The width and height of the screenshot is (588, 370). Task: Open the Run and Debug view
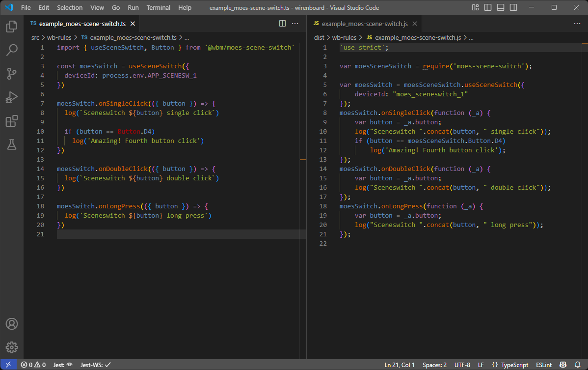[x=12, y=97]
